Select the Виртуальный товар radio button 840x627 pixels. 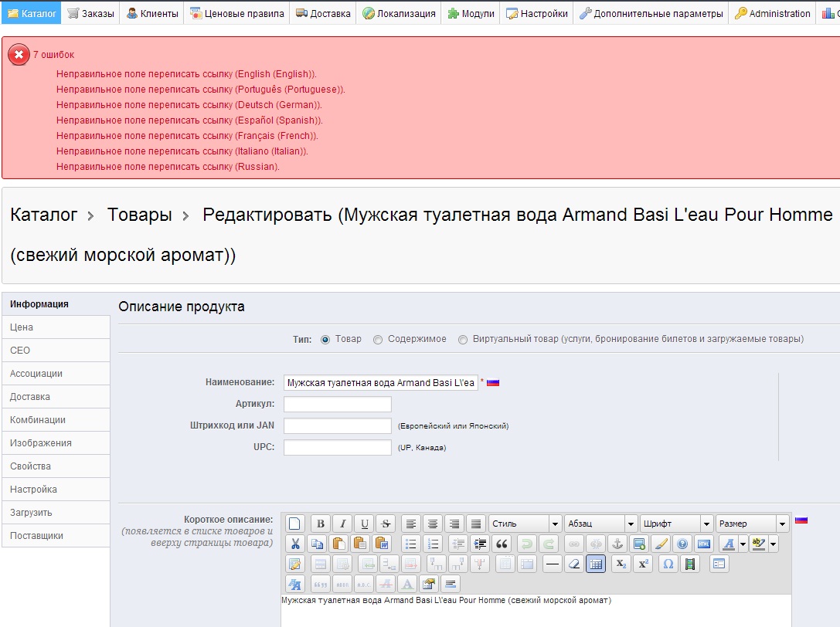pyautogui.click(x=463, y=340)
